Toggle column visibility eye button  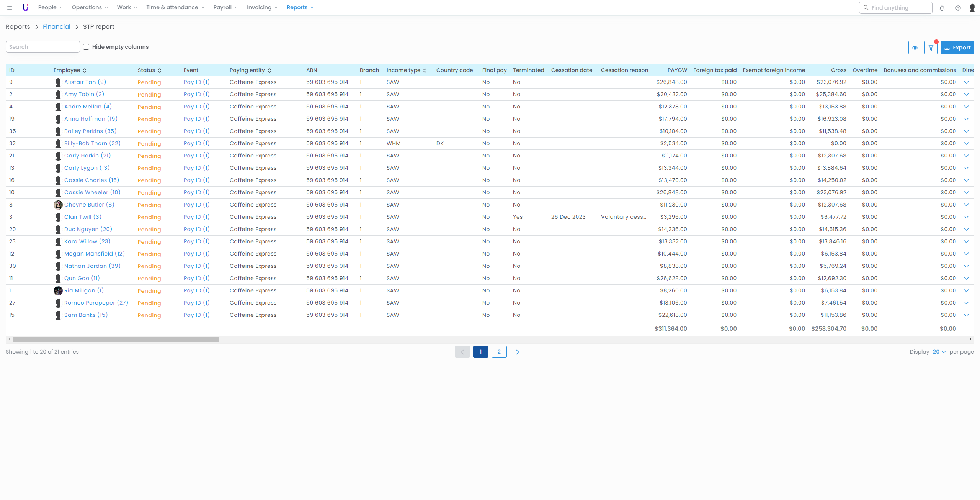(x=915, y=48)
